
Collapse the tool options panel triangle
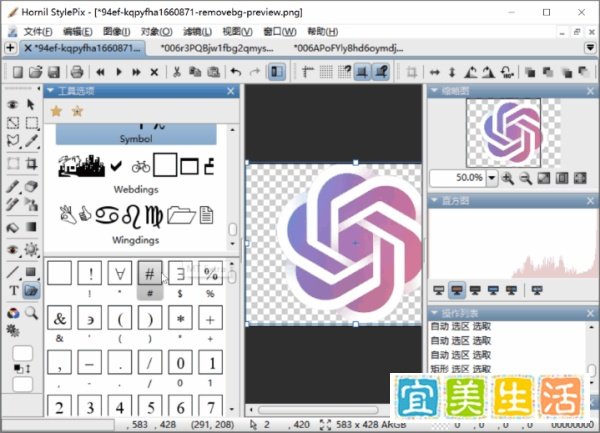pos(51,91)
